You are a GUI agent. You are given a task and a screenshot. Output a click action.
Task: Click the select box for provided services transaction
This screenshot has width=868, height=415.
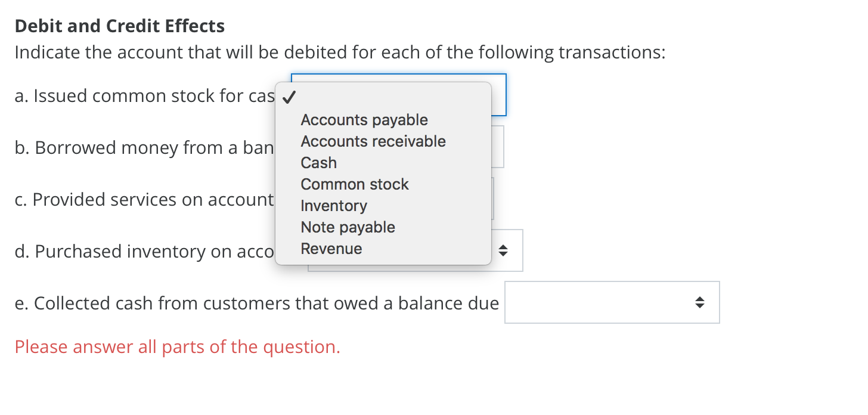[x=492, y=199]
